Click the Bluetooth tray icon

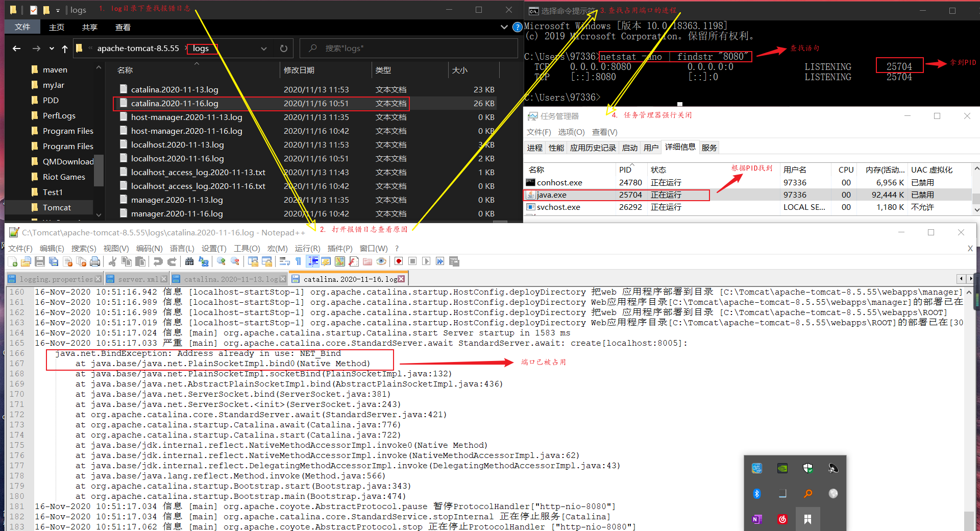tap(757, 494)
